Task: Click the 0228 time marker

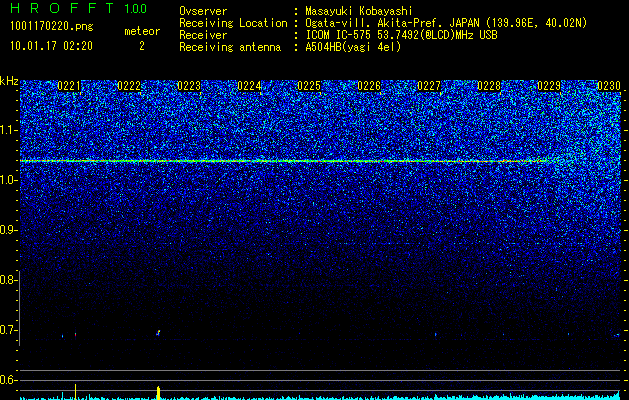Action: 489,86
